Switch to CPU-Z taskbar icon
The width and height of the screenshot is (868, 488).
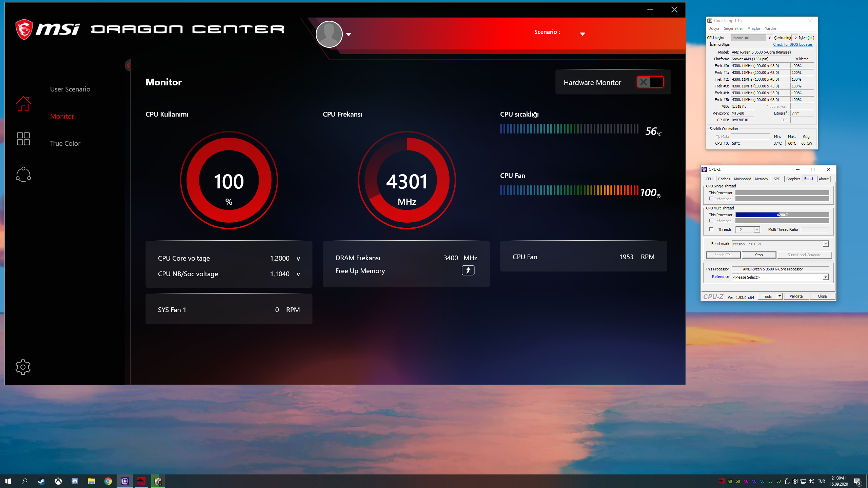[125, 481]
